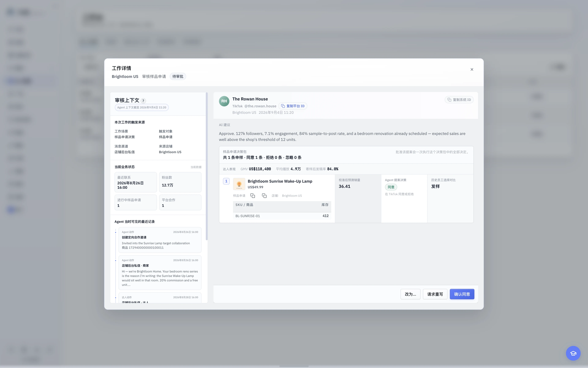Viewport: 588px width, 368px height.
Task: Click the 进行中样品申请 card
Action: pos(136,203)
